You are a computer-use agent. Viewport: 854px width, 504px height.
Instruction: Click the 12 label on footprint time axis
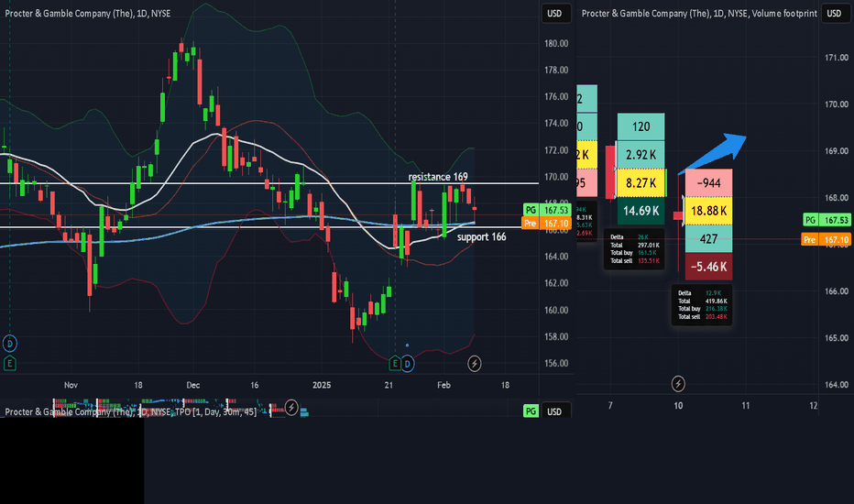click(813, 405)
